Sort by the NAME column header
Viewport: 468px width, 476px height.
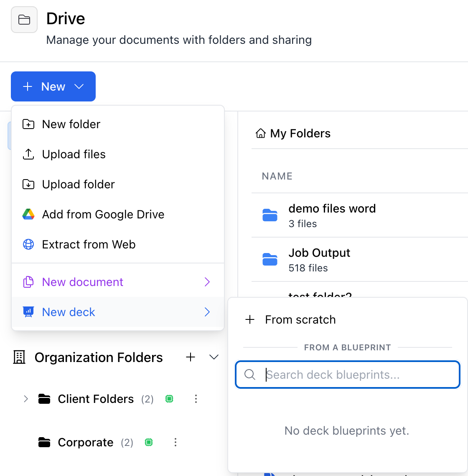(x=277, y=176)
